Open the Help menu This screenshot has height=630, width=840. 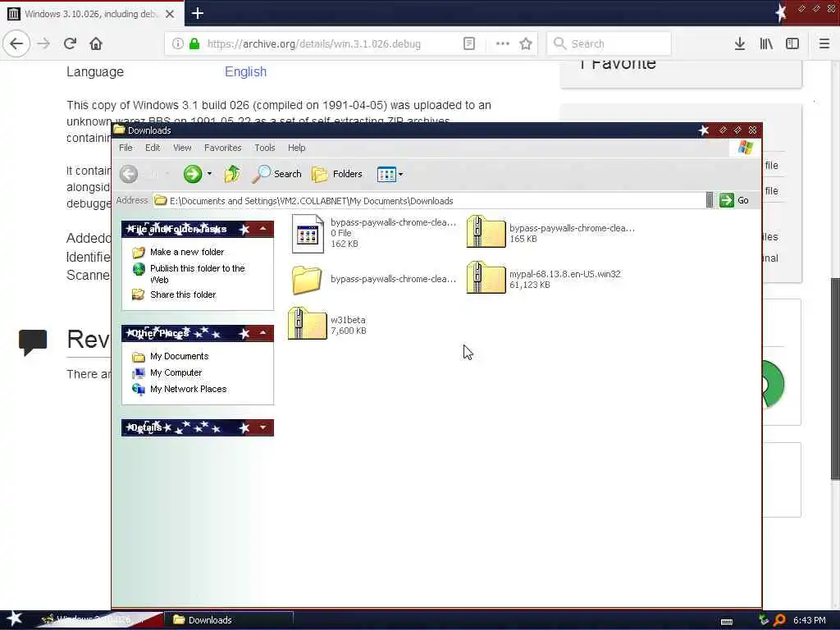tap(296, 148)
